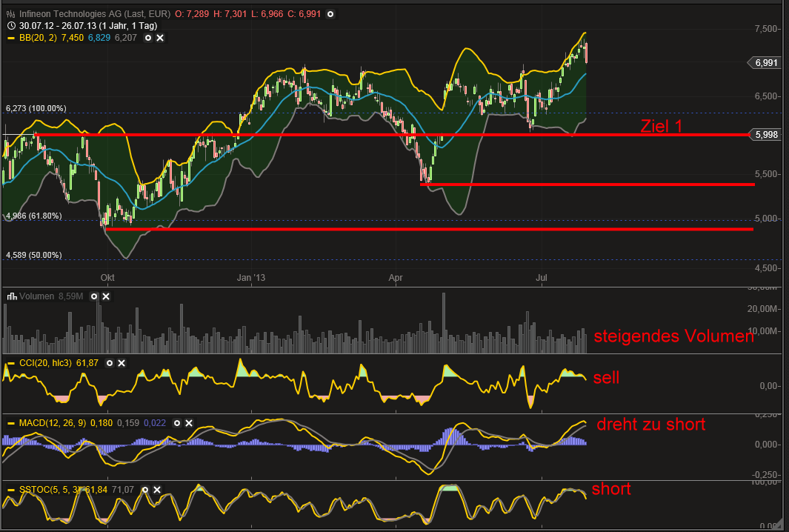
Task: Remove the CCI(20, hlc3) indicator
Action: pos(121,363)
